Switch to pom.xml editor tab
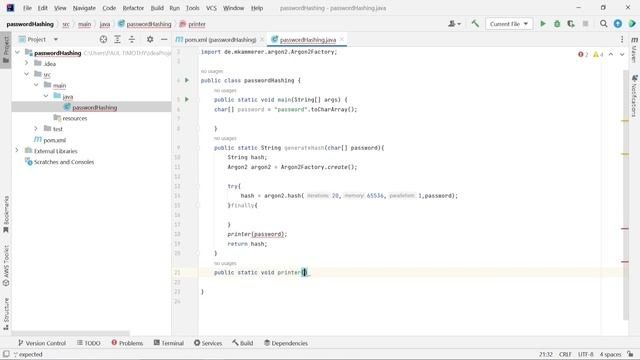The width and height of the screenshot is (640, 360). (x=220, y=40)
